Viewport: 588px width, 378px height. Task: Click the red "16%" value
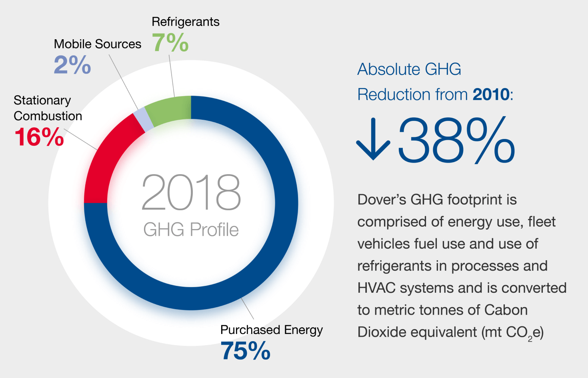39,137
